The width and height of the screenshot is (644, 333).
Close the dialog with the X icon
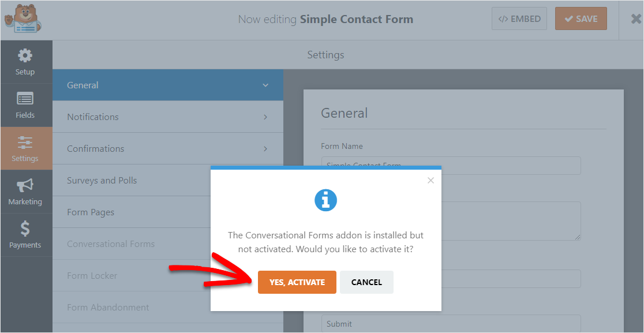[x=430, y=180]
